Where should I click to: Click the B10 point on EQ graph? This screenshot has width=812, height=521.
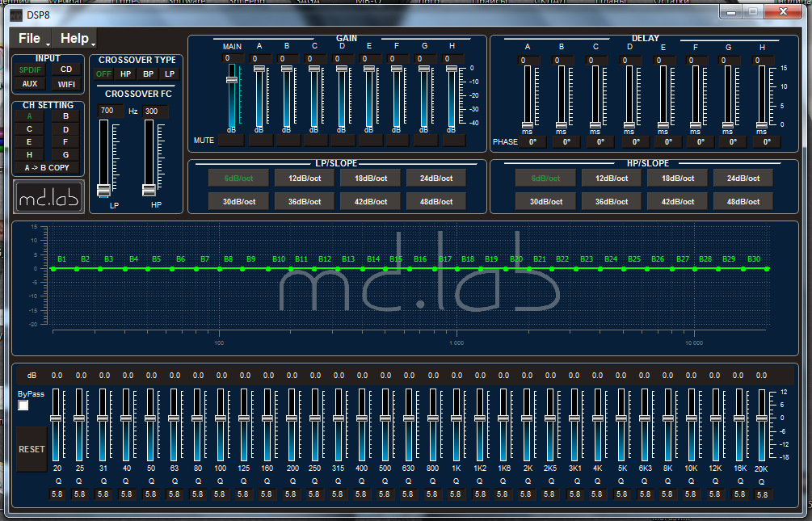pyautogui.click(x=267, y=269)
